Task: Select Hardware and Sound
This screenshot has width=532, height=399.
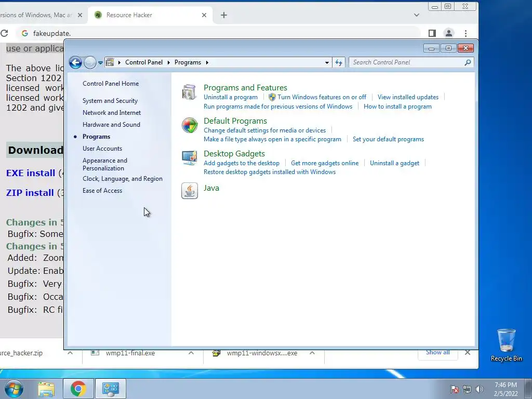Action: [111, 125]
